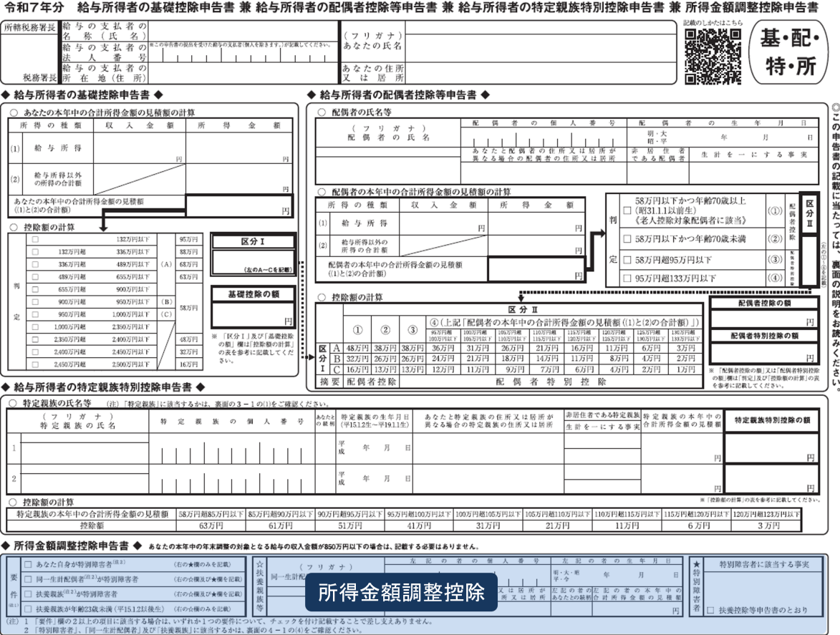840x635 pixels.
Task: Click row 1 特定親族特別控除の額 field
Action: [x=771, y=447]
